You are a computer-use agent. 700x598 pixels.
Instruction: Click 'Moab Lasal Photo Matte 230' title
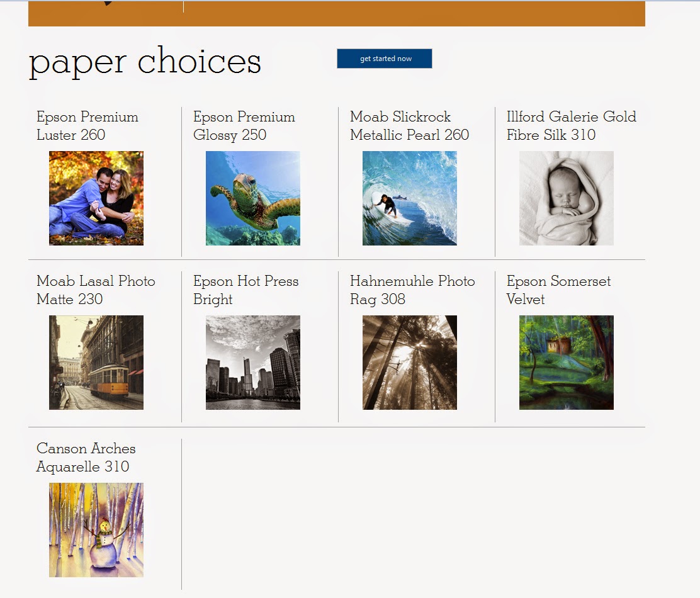point(96,290)
